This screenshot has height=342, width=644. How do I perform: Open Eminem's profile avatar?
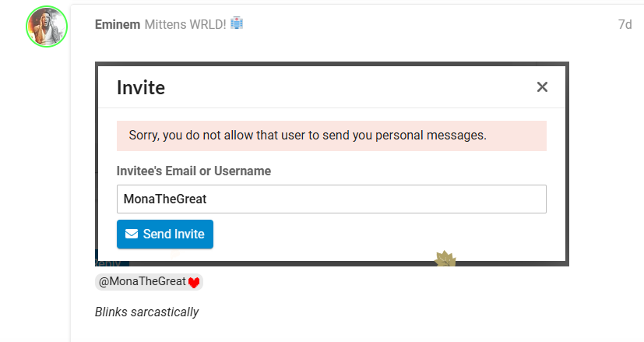pyautogui.click(x=47, y=26)
